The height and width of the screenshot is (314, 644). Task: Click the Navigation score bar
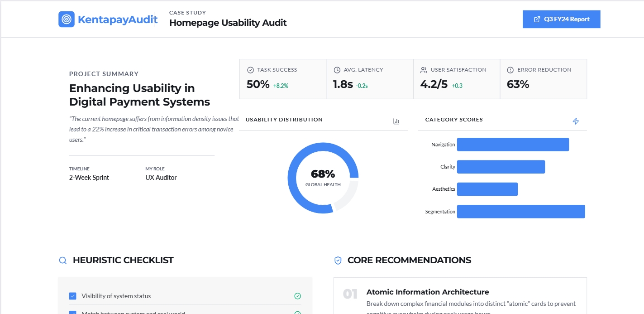tap(513, 145)
